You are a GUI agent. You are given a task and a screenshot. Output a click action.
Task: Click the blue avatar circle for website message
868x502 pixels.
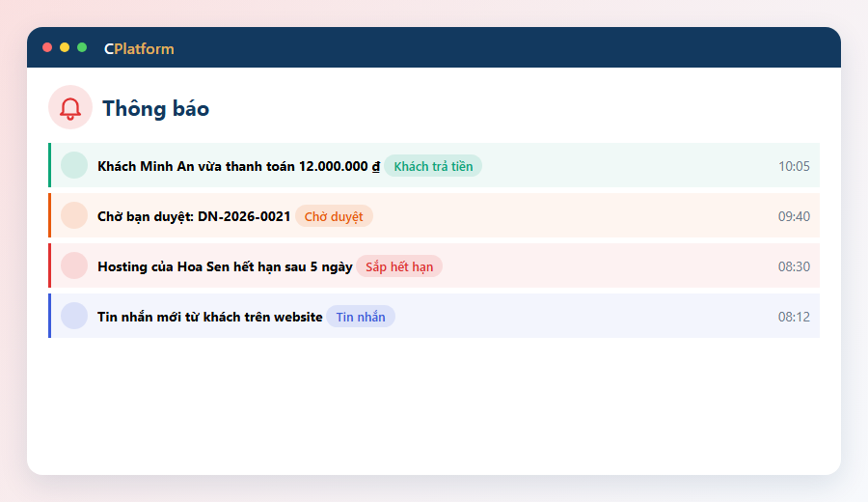(74, 316)
